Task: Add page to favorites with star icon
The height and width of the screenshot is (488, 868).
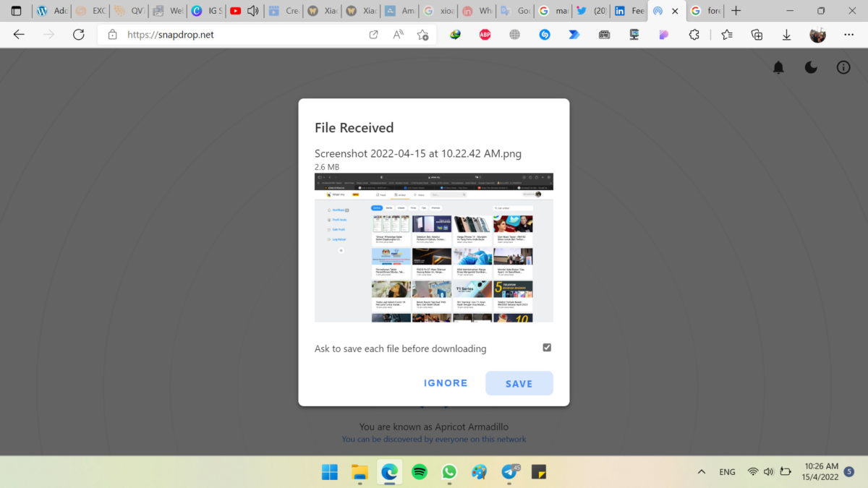Action: 422,35
